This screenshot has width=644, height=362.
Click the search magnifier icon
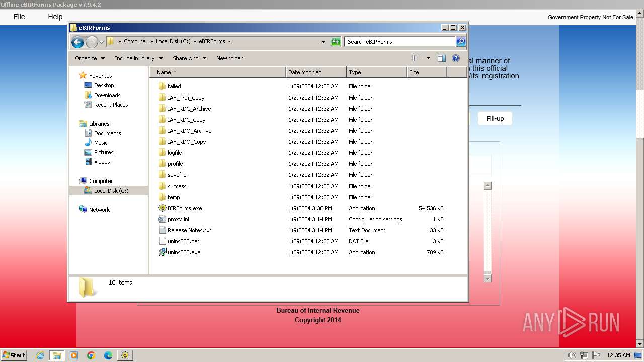[461, 42]
